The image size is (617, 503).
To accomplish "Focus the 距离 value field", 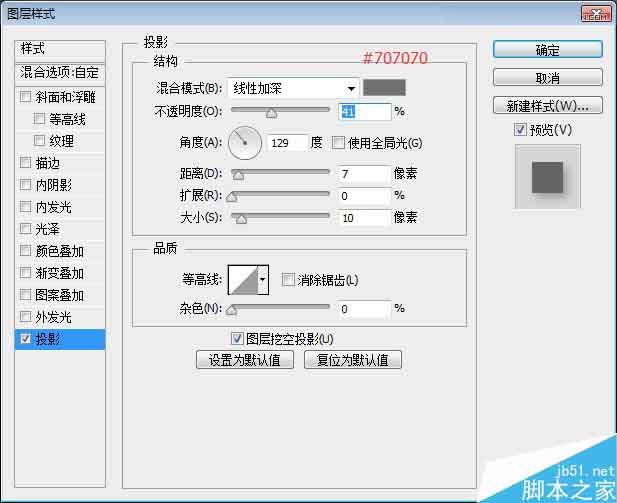I will click(x=364, y=174).
